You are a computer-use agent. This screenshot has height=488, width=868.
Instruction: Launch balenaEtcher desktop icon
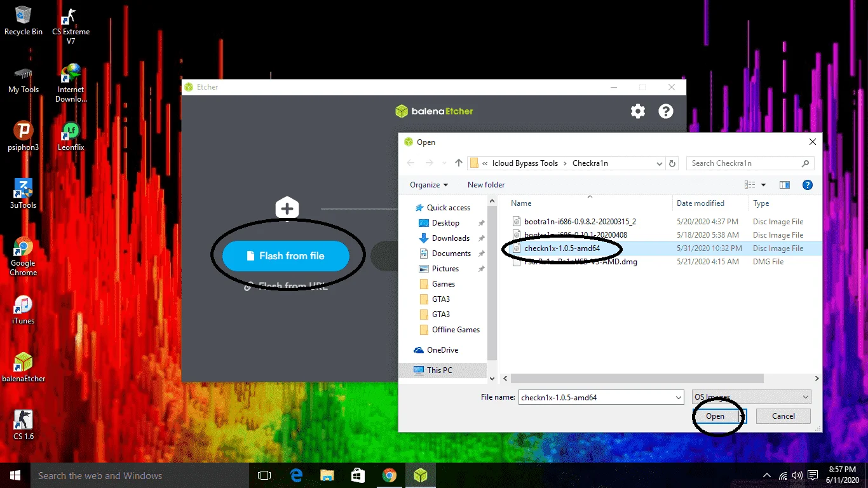pos(24,367)
